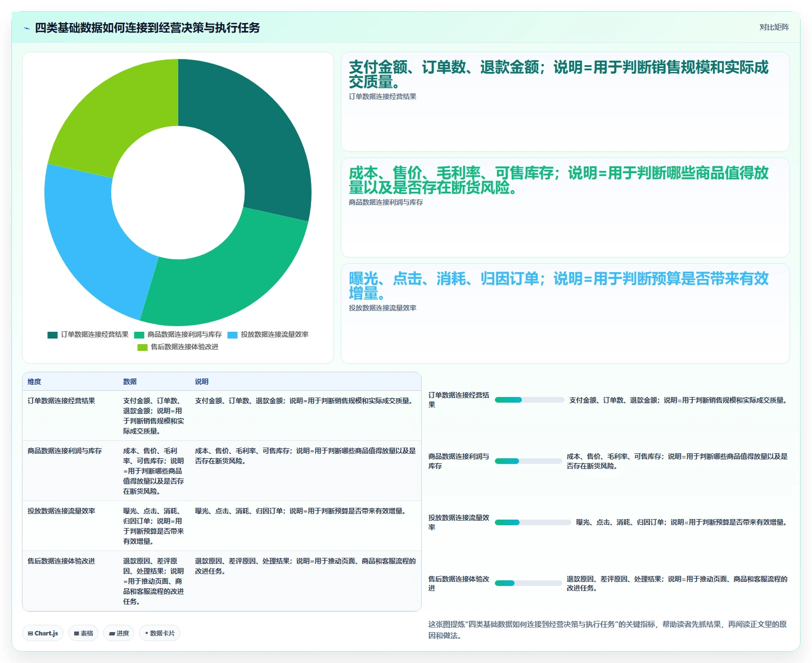The image size is (812, 663).
Task: Select table row 商品数据连接利润与库存
Action: (x=222, y=471)
